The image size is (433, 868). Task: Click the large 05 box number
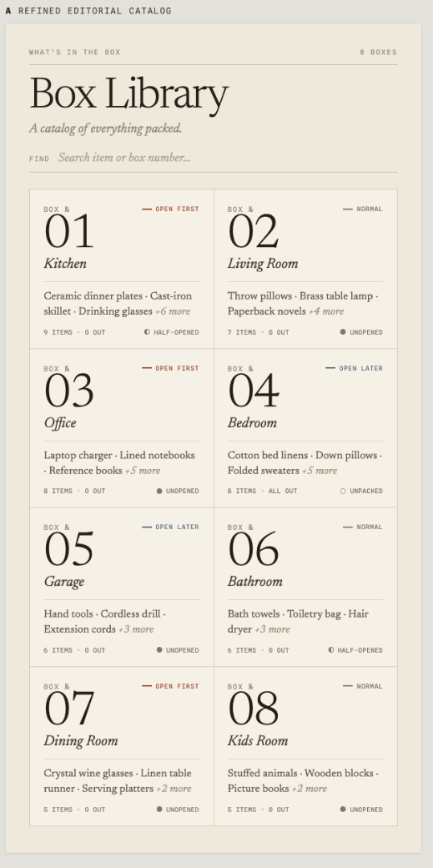[68, 550]
